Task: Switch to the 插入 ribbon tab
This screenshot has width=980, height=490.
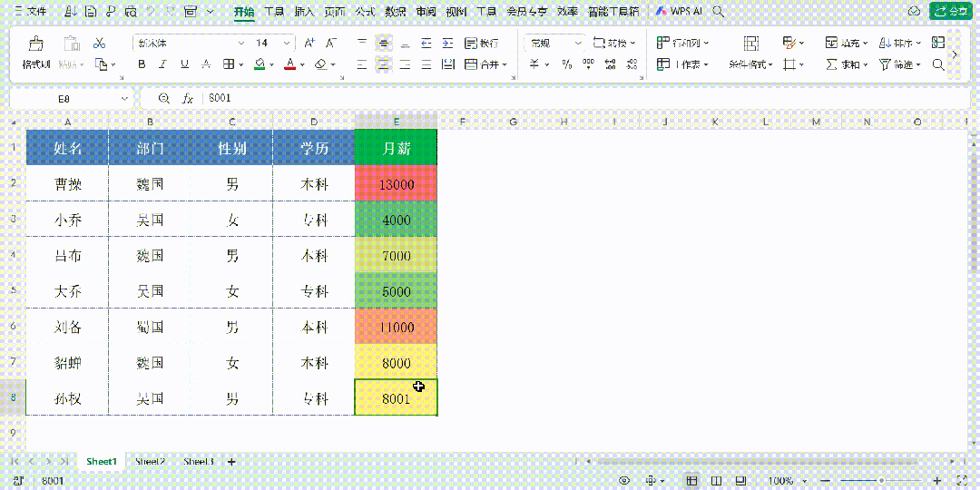Action: tap(304, 12)
